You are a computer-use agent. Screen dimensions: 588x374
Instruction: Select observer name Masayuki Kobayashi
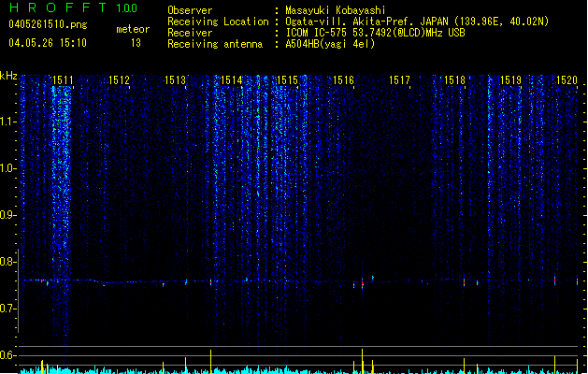click(336, 10)
